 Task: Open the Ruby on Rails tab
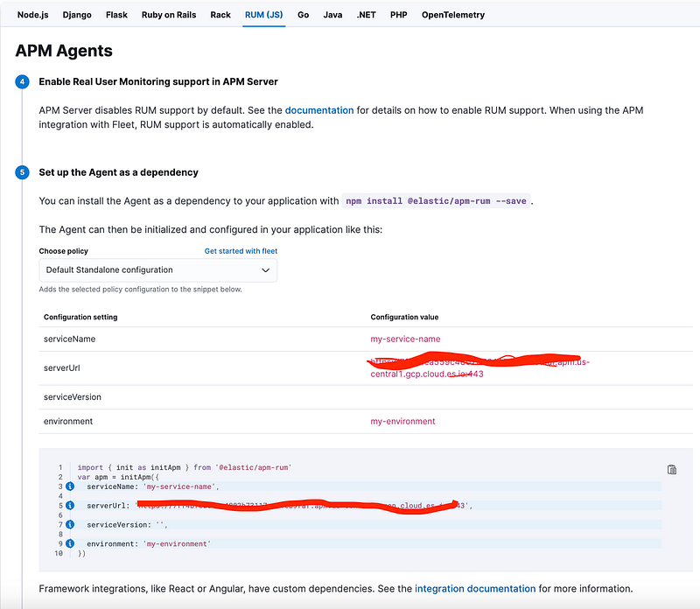[x=169, y=15]
